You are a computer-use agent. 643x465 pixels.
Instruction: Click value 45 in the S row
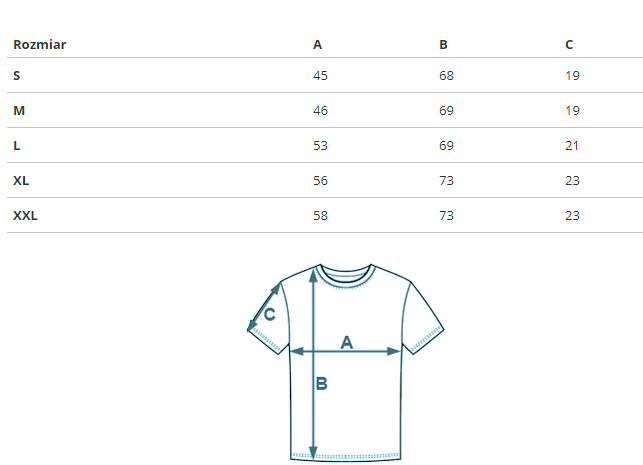pos(320,75)
